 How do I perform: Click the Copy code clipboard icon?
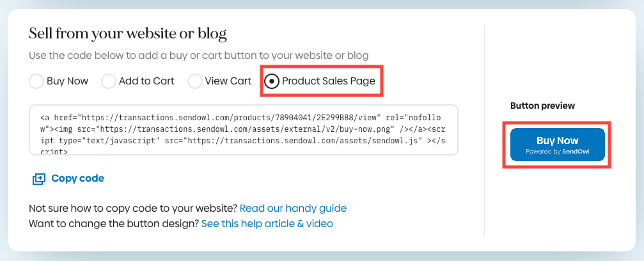point(39,178)
